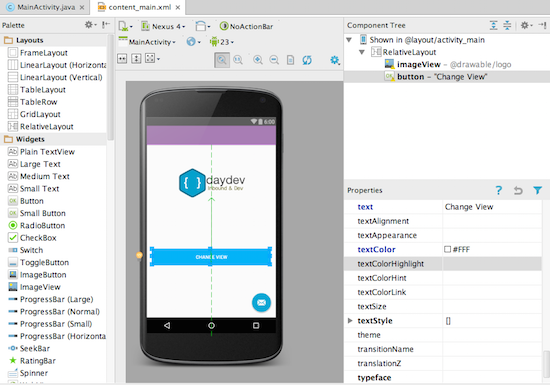Pick LinearLayout (Vertical) from palette
The height and width of the screenshot is (385, 550).
click(55, 77)
